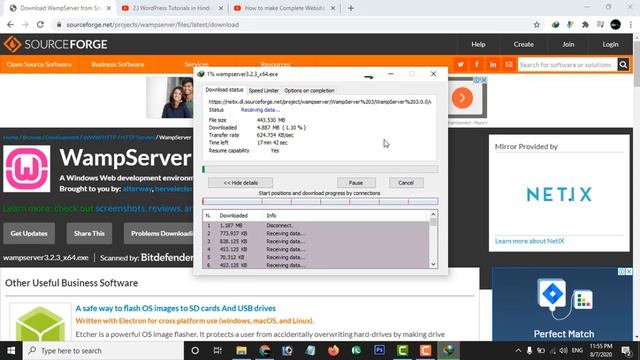Open Task View on the taskbar
This screenshot has width=640, height=360.
pyautogui.click(x=218, y=351)
